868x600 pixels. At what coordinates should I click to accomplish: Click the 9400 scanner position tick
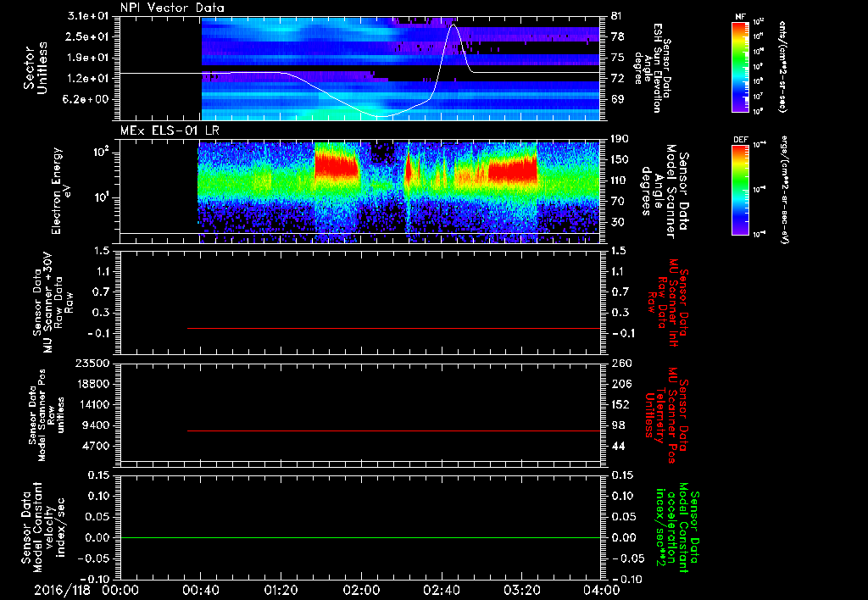point(95,425)
